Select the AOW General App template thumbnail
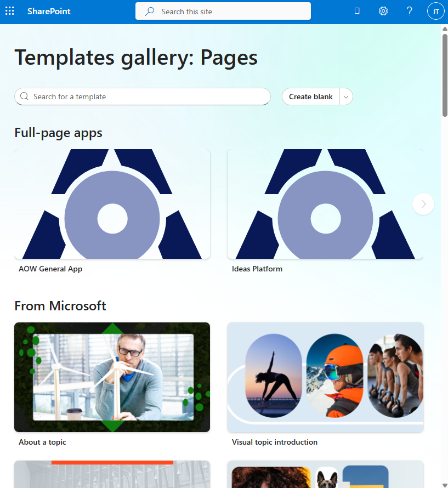 112,204
